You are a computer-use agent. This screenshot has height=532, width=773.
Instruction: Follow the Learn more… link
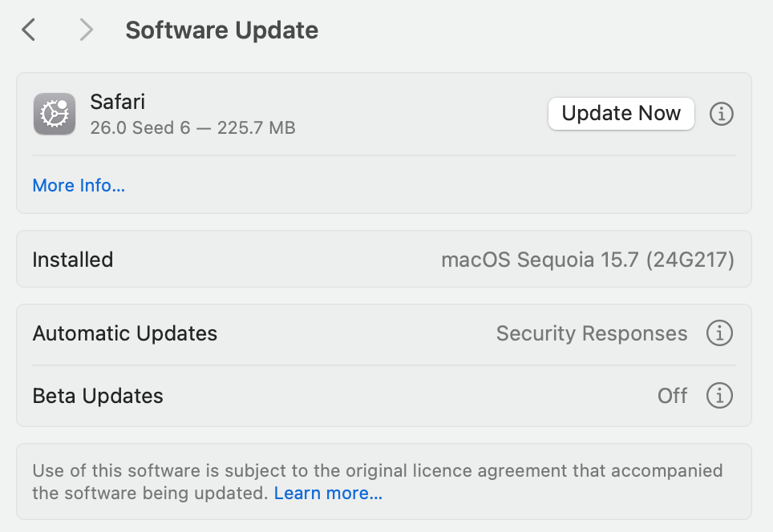point(328,494)
